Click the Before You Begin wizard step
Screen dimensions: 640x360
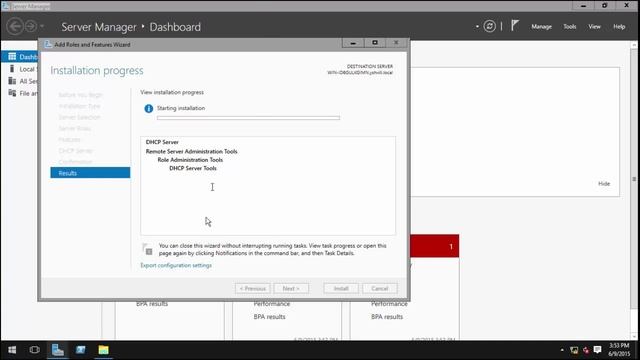[80, 95]
